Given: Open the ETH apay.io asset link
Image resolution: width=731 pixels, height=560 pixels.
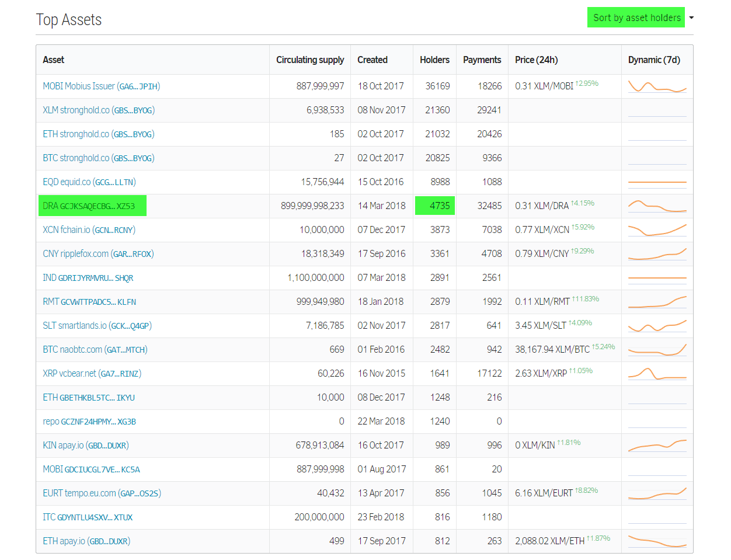Looking at the screenshot, I should 86,541.
